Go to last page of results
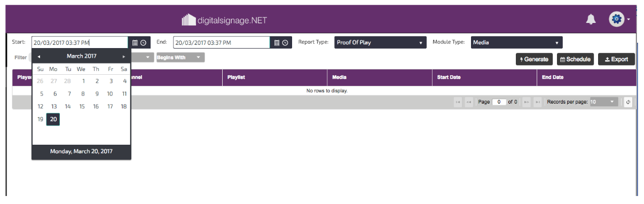 pyautogui.click(x=538, y=102)
